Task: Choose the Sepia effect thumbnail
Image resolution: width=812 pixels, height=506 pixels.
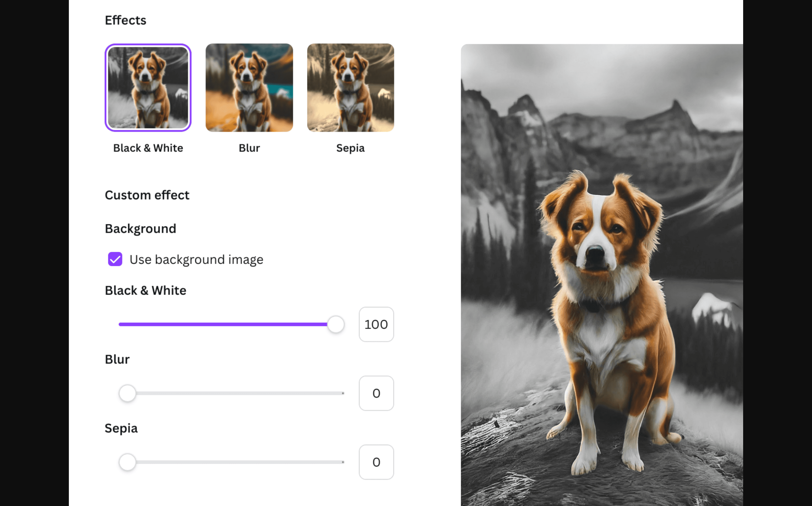Action: point(350,87)
